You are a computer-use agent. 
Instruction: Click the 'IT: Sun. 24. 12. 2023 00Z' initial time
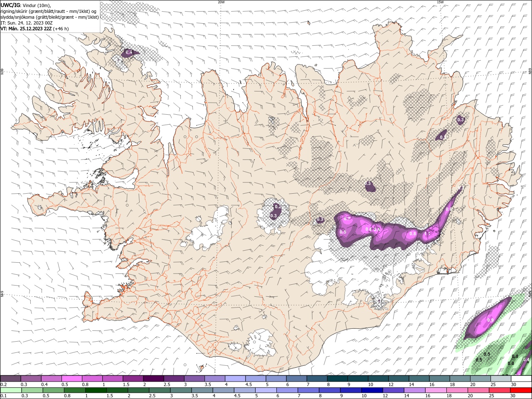26,23
